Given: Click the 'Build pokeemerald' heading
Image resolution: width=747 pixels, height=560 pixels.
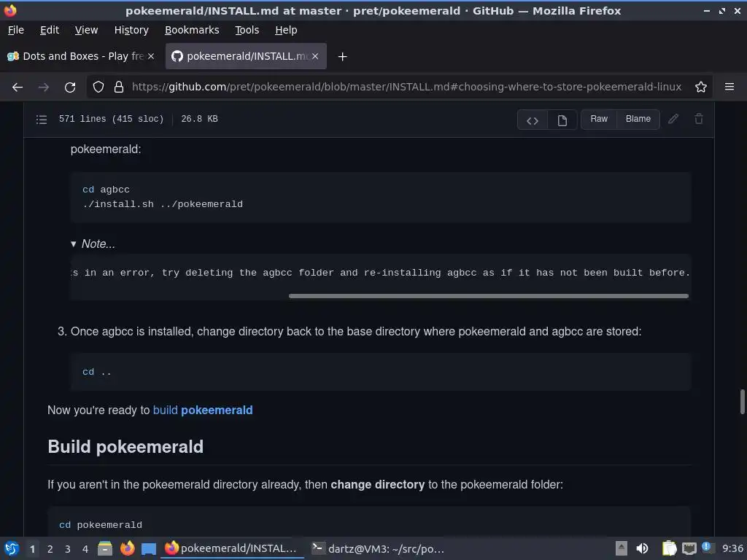Looking at the screenshot, I should [125, 447].
